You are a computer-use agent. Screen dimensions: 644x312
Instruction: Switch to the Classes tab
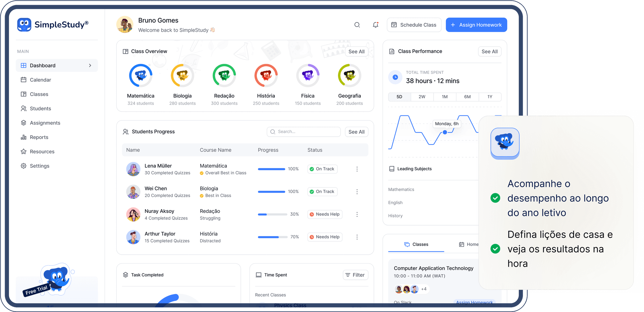click(416, 244)
